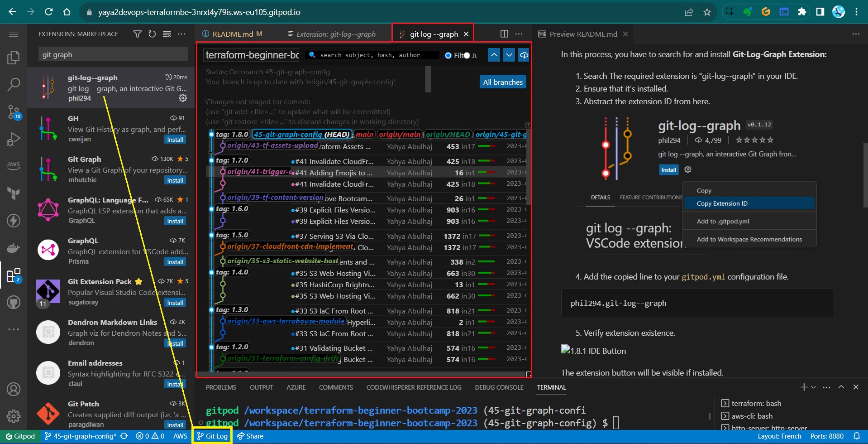The image size is (868, 444).
Task: Open notifications bell in status bar
Action: coord(857,436)
